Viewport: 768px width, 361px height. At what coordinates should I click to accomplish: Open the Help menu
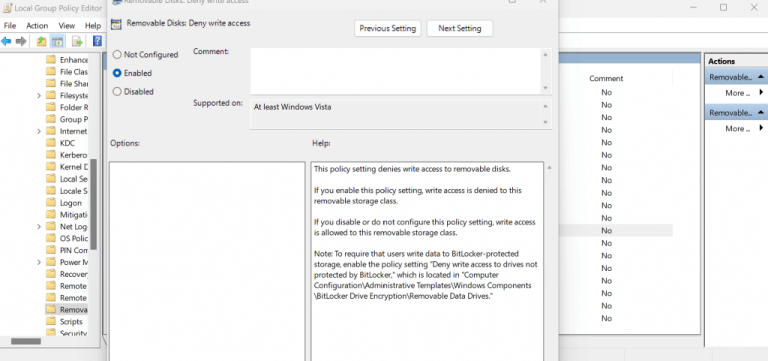tap(93, 25)
